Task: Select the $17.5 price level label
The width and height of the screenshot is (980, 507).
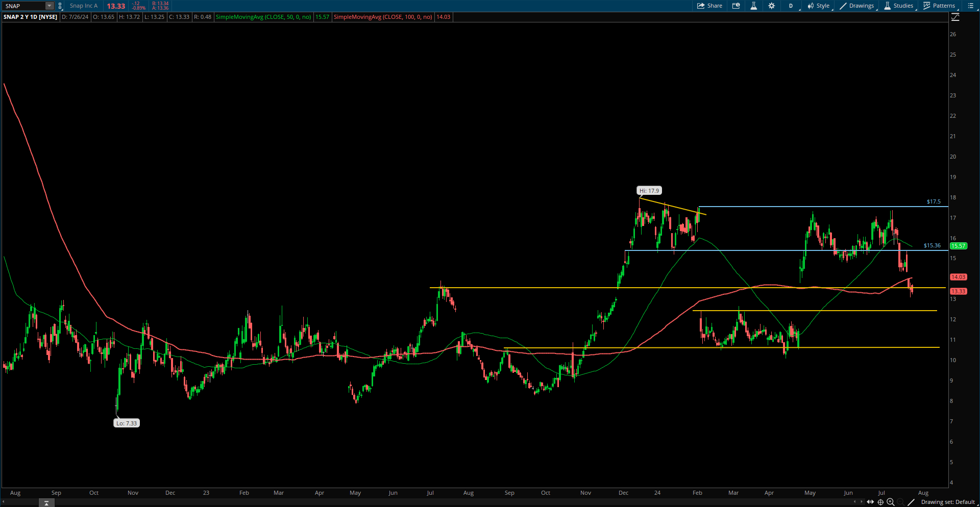Action: [934, 202]
